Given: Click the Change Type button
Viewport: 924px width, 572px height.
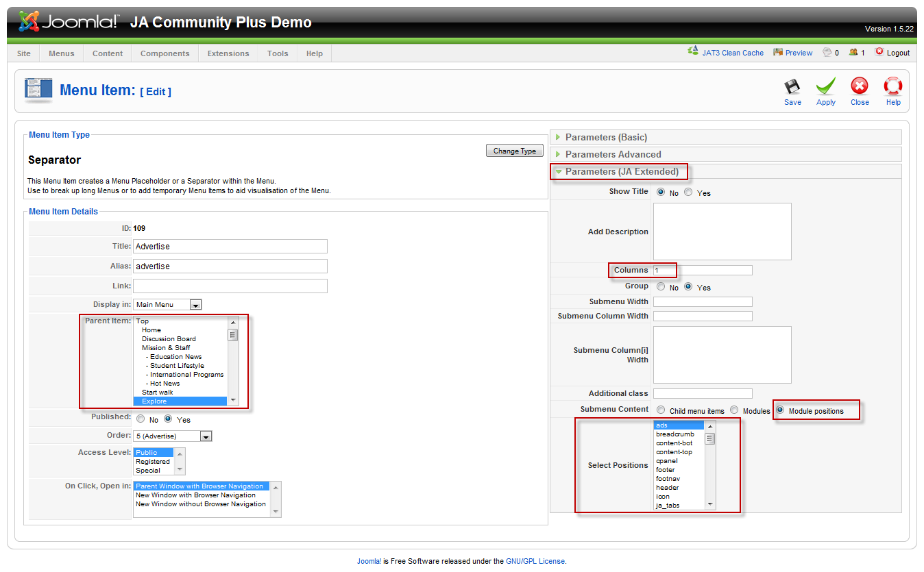Looking at the screenshot, I should pyautogui.click(x=514, y=151).
